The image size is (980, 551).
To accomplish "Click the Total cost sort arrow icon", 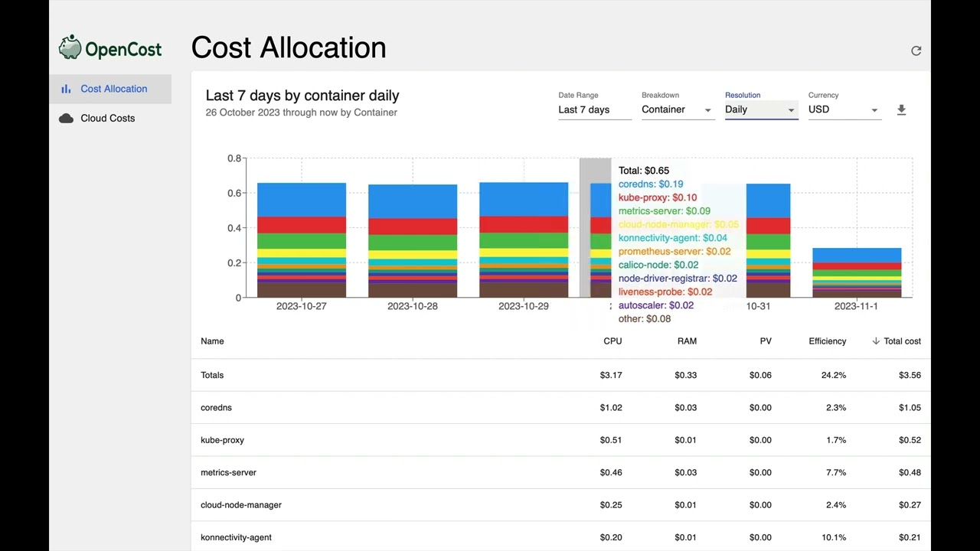I will click(x=876, y=341).
